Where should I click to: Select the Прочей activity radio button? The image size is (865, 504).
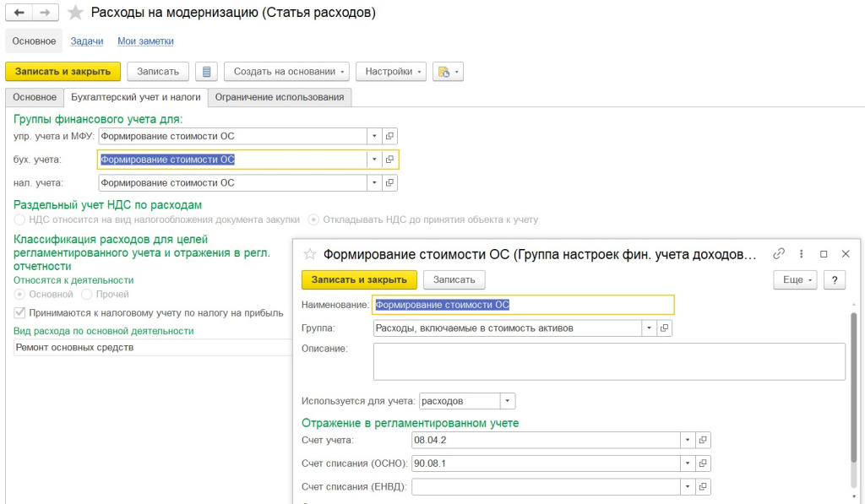87,295
